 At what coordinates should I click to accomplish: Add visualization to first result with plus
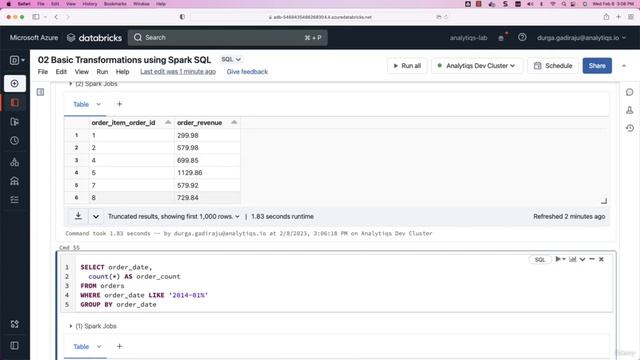coord(120,104)
